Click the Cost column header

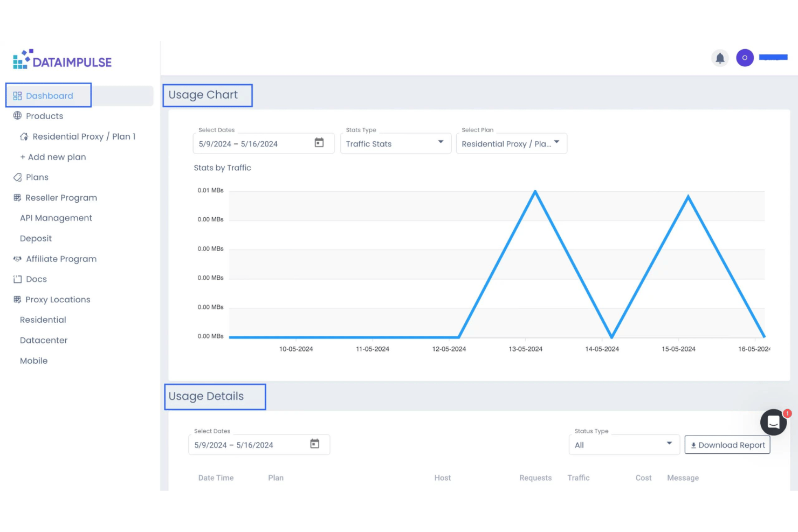(643, 478)
